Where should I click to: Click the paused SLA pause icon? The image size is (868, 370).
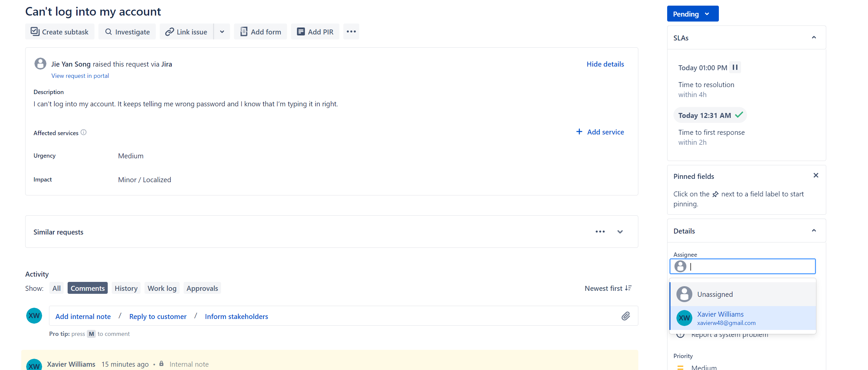(735, 67)
